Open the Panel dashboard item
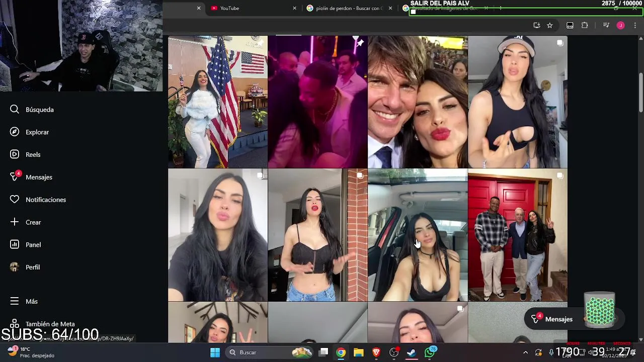This screenshot has width=644, height=362. (26, 245)
